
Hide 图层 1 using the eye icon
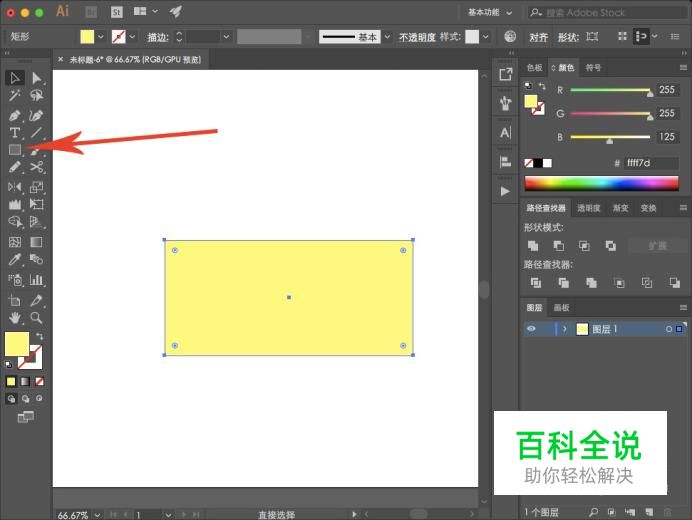(532, 329)
